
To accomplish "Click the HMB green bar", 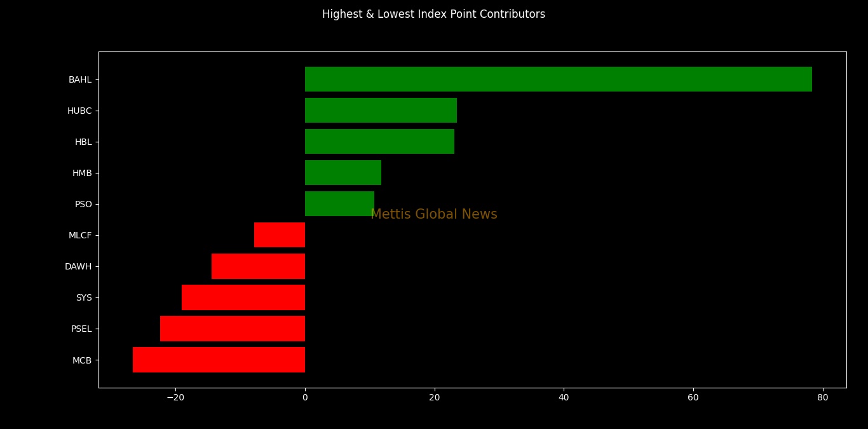I will pyautogui.click(x=343, y=173).
